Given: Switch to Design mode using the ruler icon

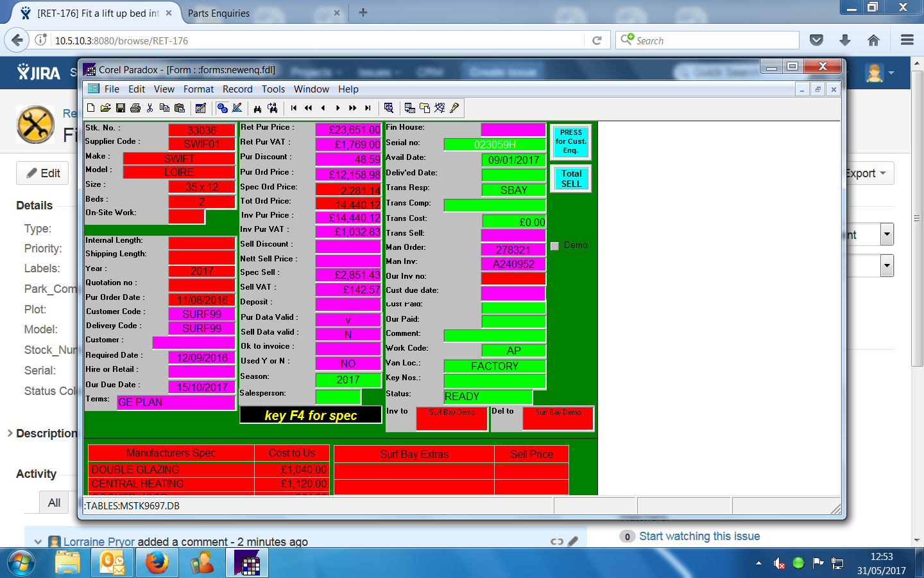Looking at the screenshot, I should point(237,108).
